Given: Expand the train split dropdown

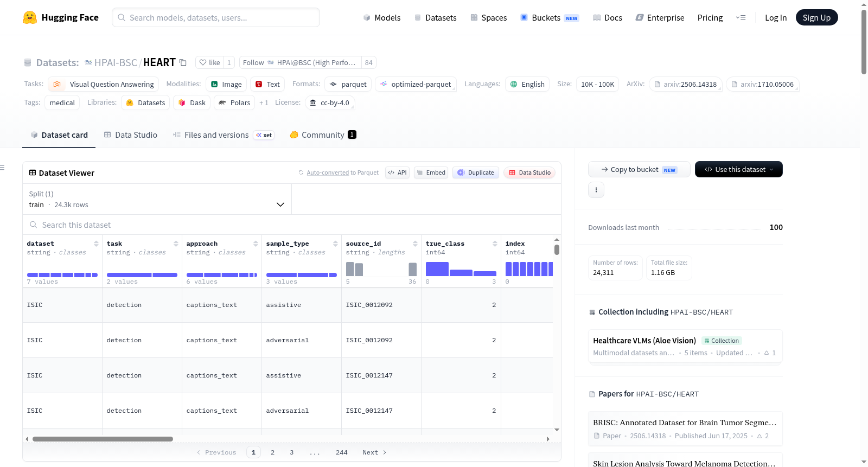Looking at the screenshot, I should 157,199.
